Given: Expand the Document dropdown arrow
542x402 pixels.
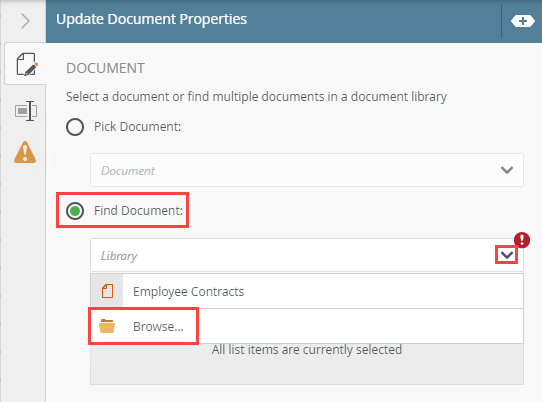Looking at the screenshot, I should pos(507,170).
